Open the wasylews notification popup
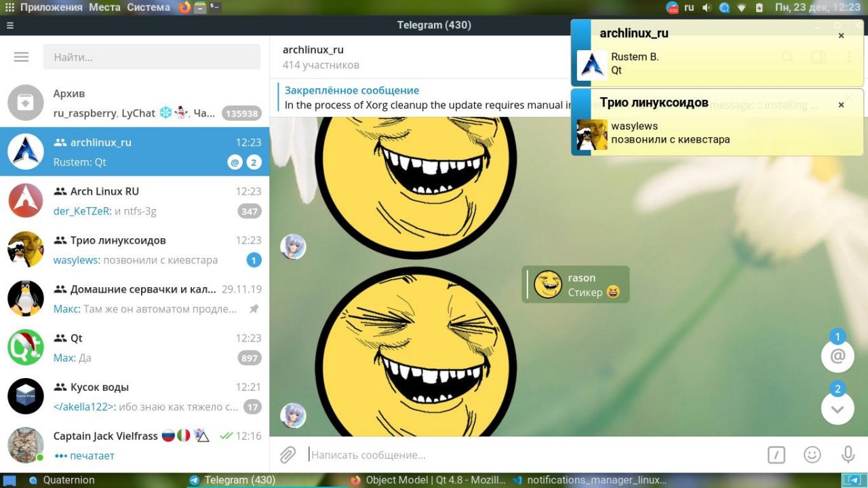This screenshot has height=488, width=868. [x=717, y=122]
